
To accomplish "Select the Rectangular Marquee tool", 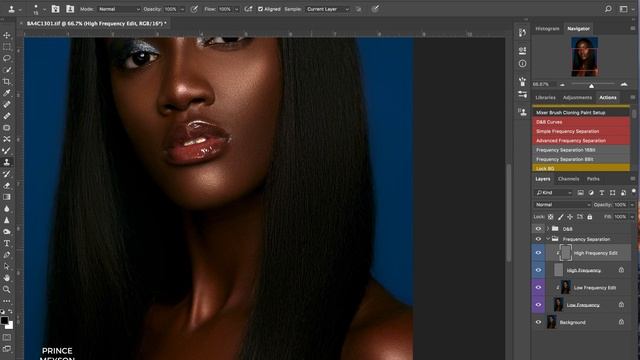I will 7,47.
